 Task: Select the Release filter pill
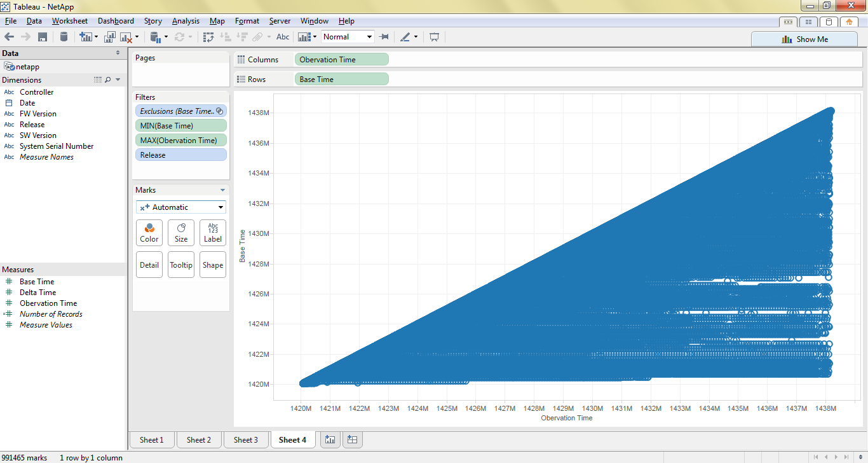180,155
